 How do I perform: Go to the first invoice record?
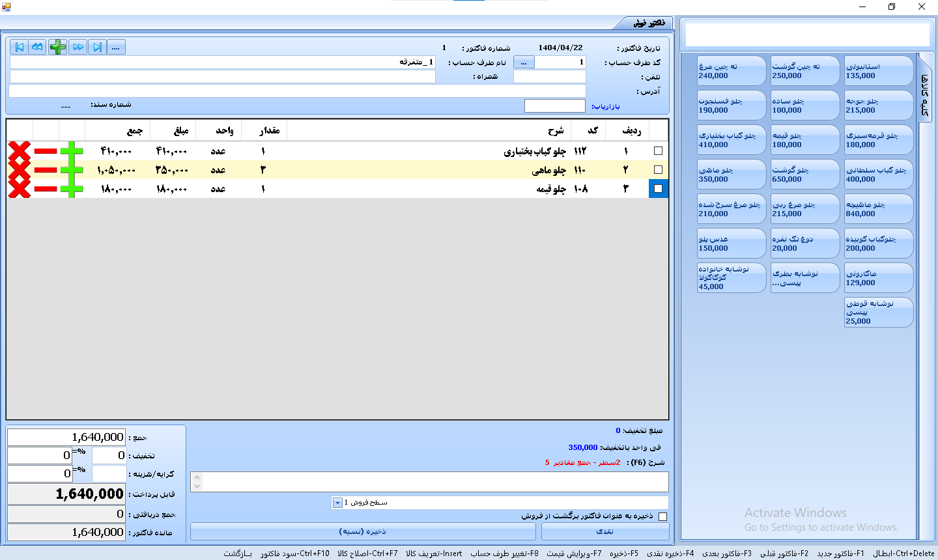tap(19, 47)
